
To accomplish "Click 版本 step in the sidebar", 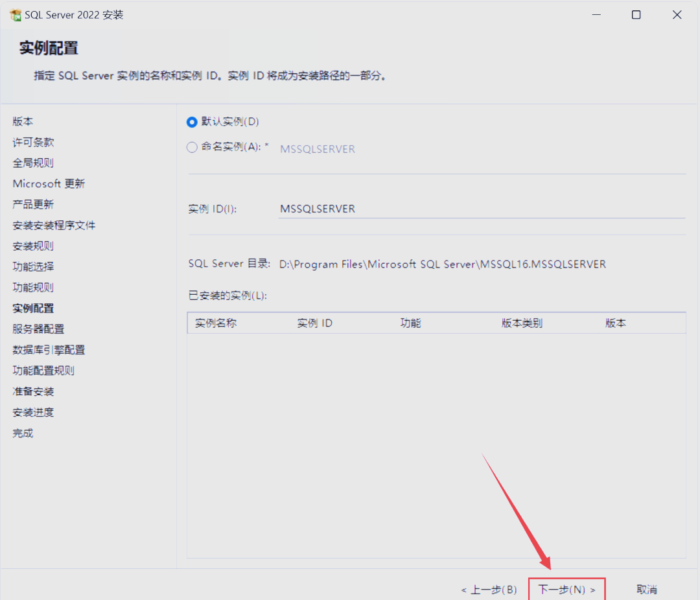I will (23, 121).
